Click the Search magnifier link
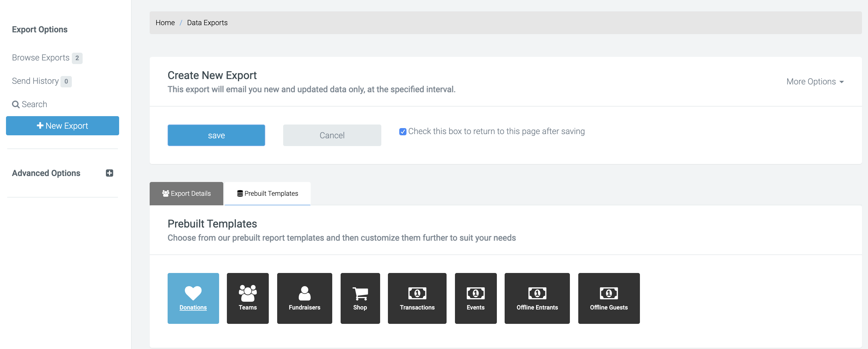Image resolution: width=868 pixels, height=349 pixels. (x=30, y=104)
